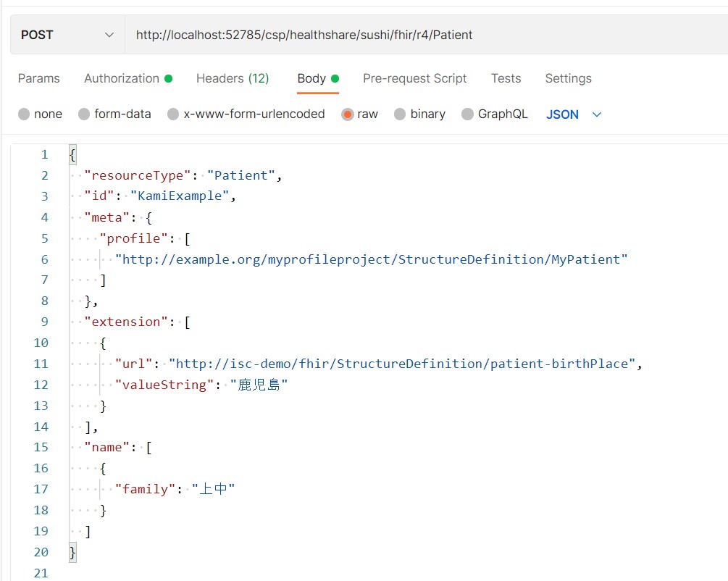Switch to the Params tab

coord(39,78)
